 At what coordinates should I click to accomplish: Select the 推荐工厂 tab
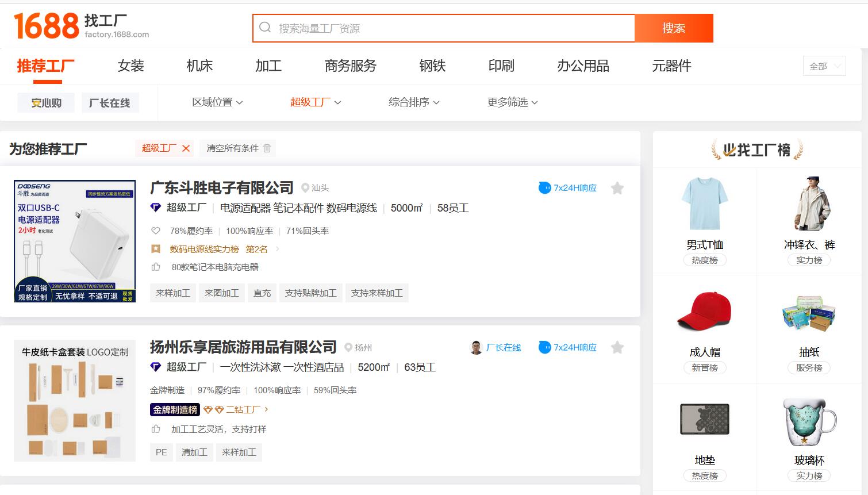pyautogui.click(x=45, y=66)
